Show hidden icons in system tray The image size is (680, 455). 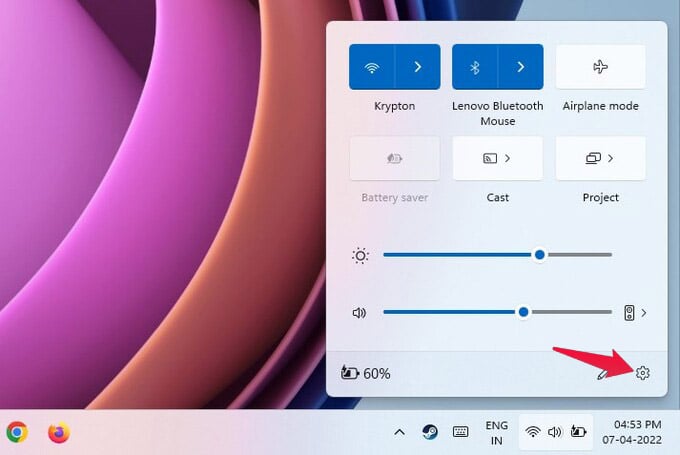click(399, 432)
